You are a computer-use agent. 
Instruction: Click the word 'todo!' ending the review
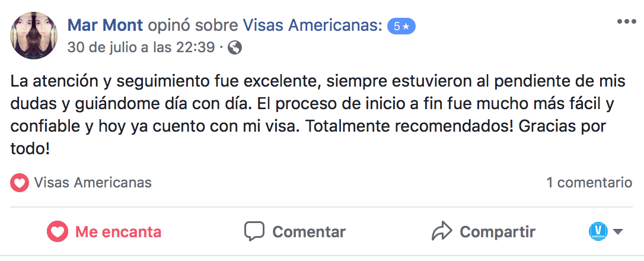click(x=30, y=149)
